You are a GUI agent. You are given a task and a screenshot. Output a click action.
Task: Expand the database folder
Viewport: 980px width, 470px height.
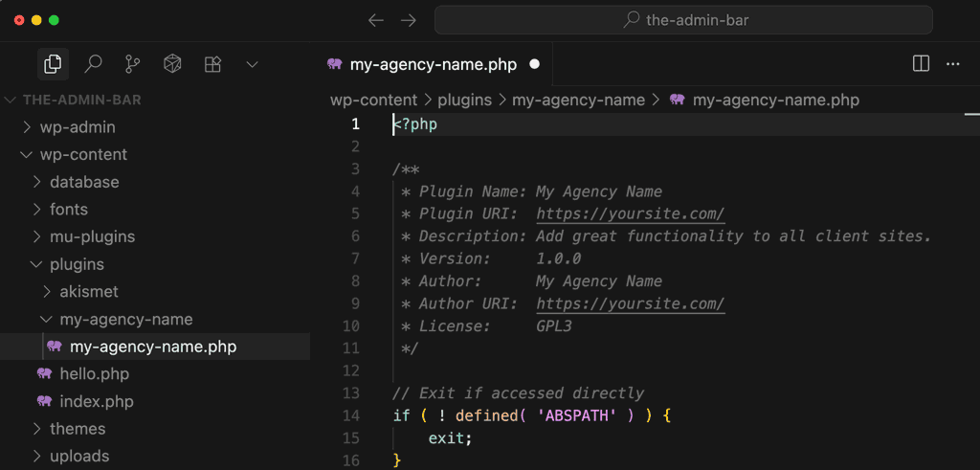(x=36, y=183)
